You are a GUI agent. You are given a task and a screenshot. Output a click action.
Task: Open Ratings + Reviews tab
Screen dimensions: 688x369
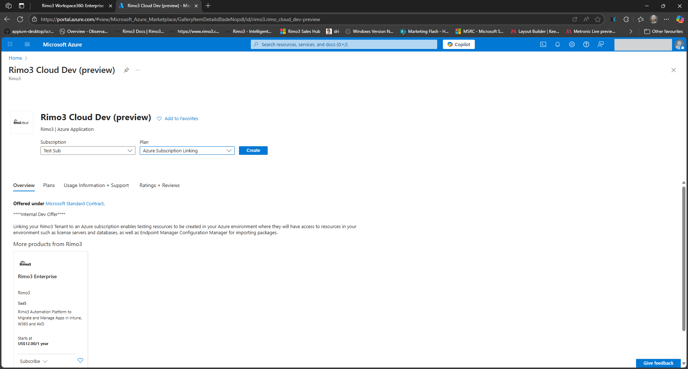(159, 185)
